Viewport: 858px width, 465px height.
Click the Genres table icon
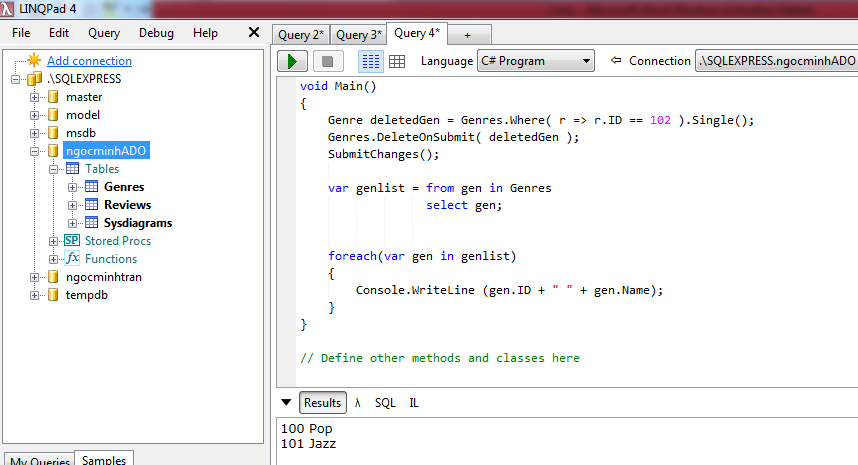[91, 187]
